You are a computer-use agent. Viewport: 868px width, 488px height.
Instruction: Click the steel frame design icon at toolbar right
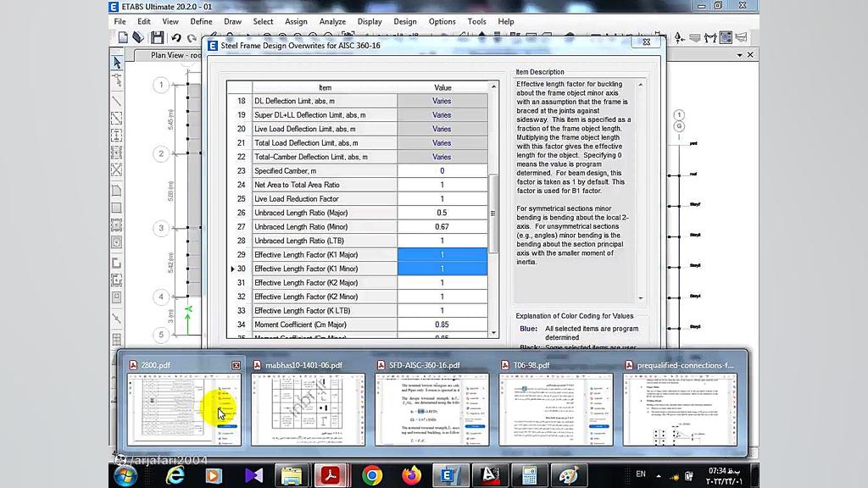coord(710,37)
